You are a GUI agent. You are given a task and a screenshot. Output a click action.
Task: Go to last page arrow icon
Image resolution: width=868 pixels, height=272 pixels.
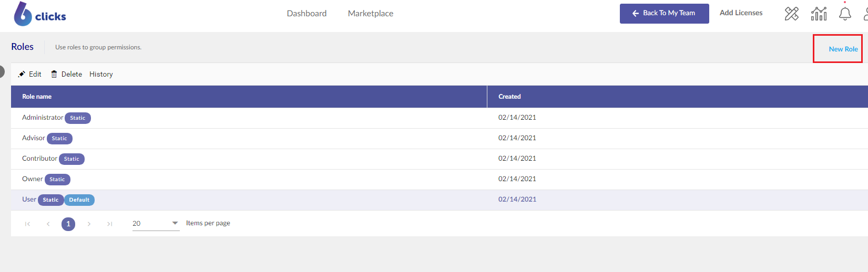[x=109, y=224]
